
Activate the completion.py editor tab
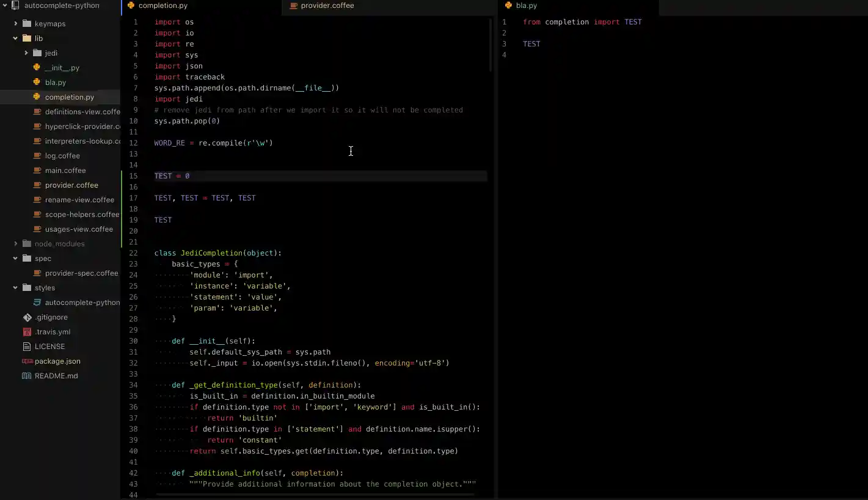click(162, 6)
